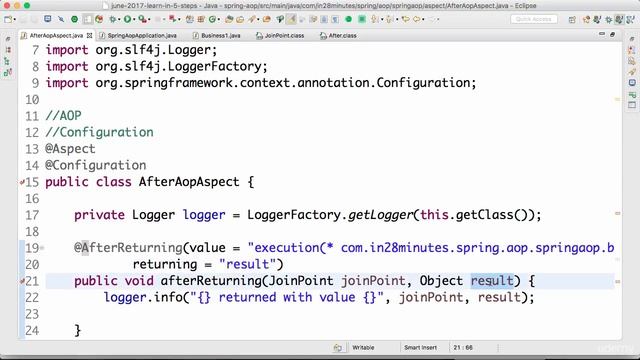
Task: Click the Debug bug icon in toolbar
Action: [112, 19]
